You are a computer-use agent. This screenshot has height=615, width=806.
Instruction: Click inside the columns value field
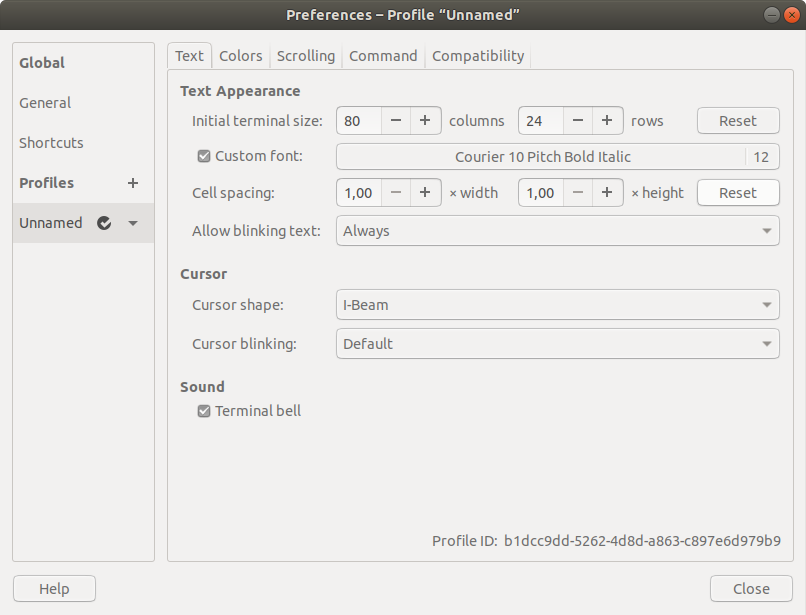pos(357,120)
